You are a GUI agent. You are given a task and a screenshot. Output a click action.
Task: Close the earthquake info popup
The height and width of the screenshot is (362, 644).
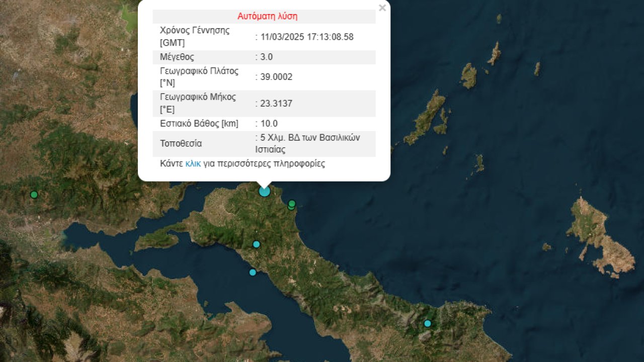point(382,8)
